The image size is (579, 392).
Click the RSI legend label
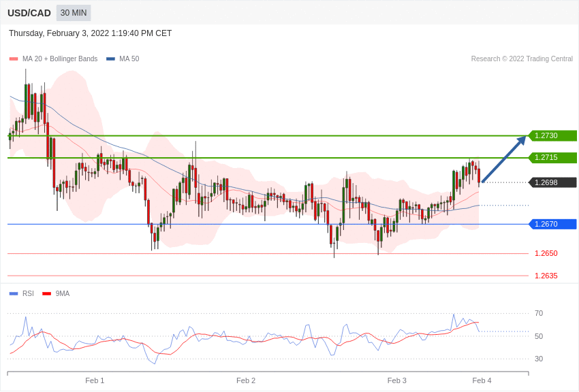pyautogui.click(x=28, y=293)
